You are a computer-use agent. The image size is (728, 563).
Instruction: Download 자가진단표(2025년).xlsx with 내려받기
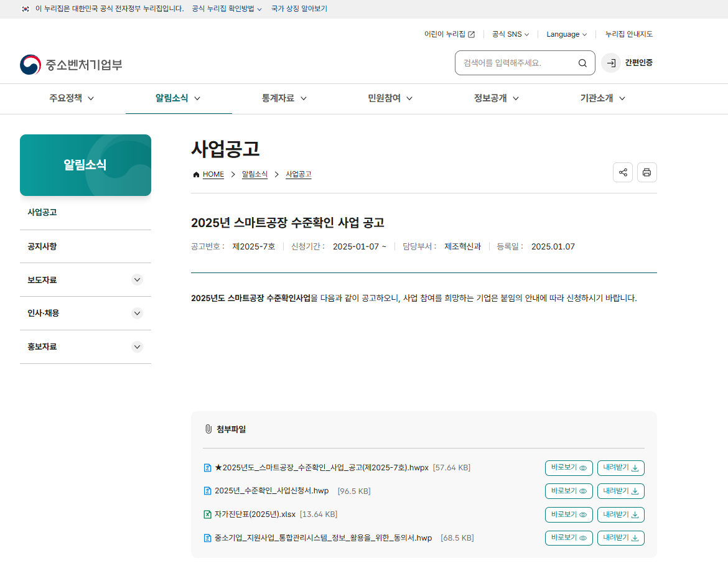click(621, 514)
